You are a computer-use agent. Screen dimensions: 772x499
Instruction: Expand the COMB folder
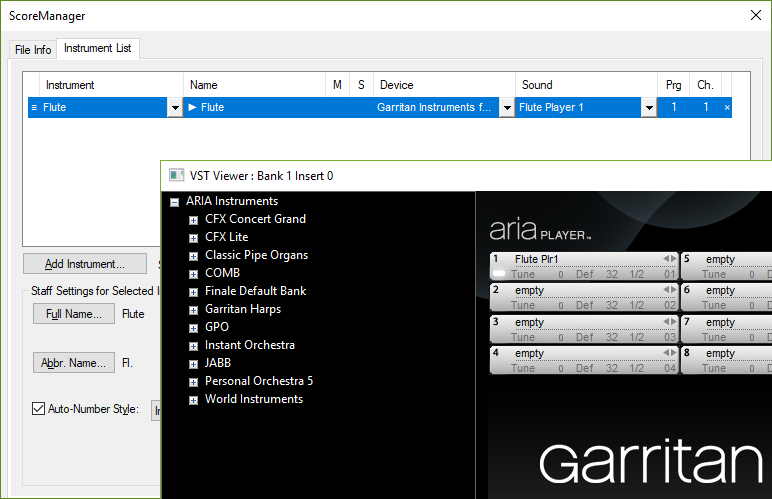(x=193, y=274)
